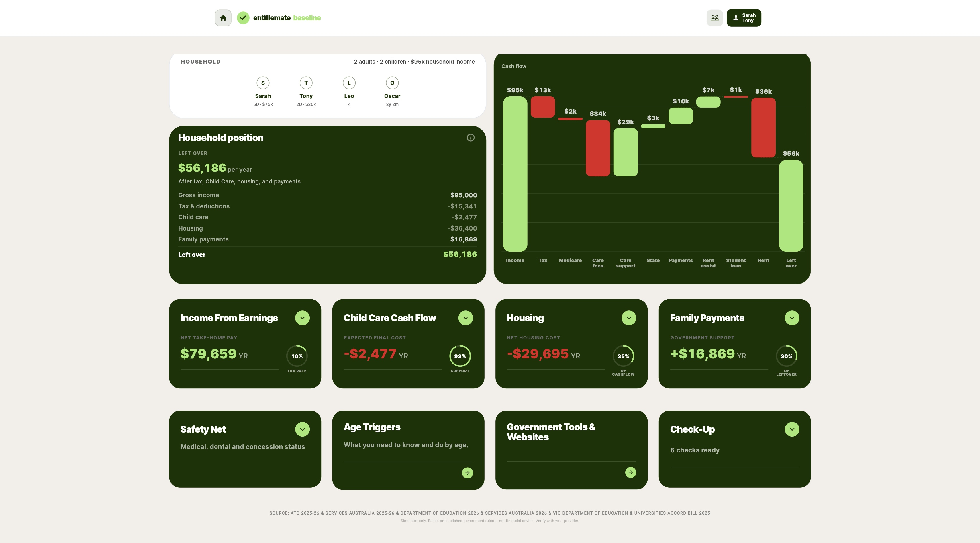The height and width of the screenshot is (543, 980).
Task: Click the Gross income row
Action: 328,195
